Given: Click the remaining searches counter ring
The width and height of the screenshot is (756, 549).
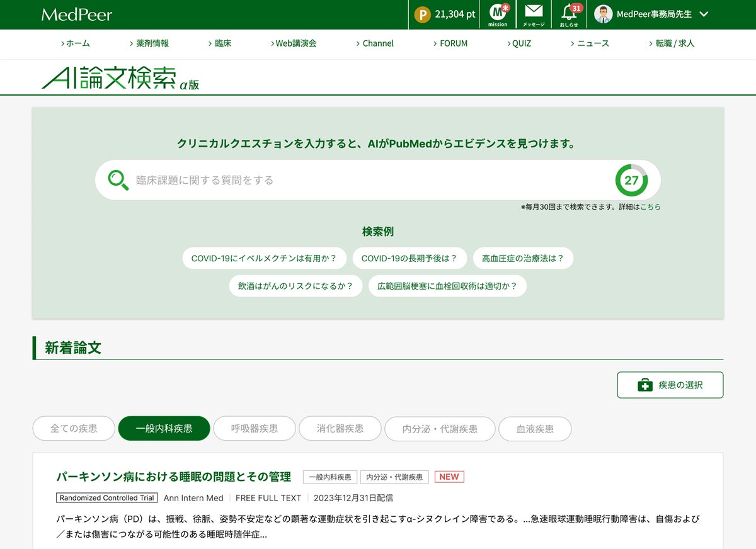Looking at the screenshot, I should coord(631,180).
